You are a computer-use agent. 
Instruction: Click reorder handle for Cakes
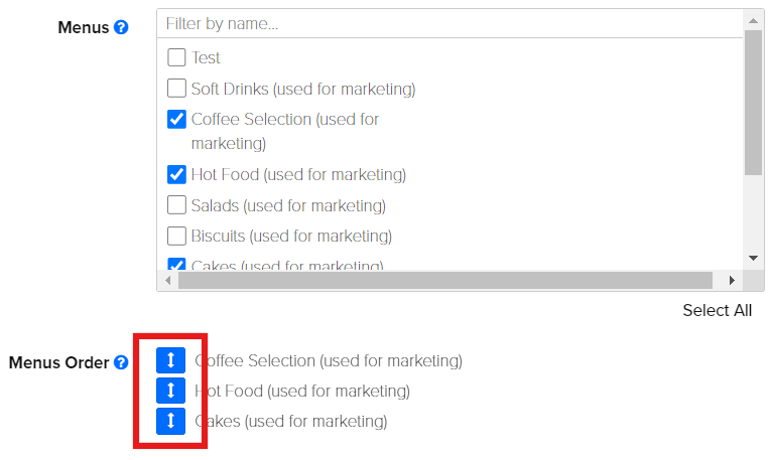(170, 421)
